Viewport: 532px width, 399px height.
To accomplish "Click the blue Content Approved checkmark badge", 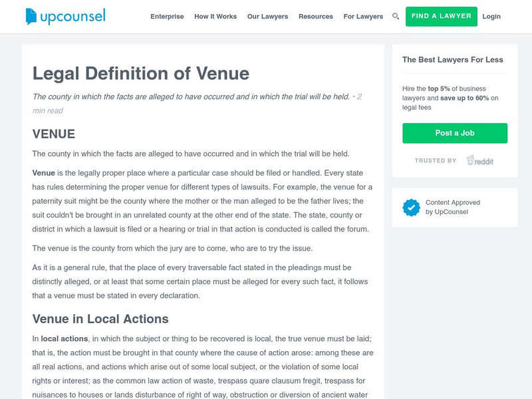I will pos(412,207).
